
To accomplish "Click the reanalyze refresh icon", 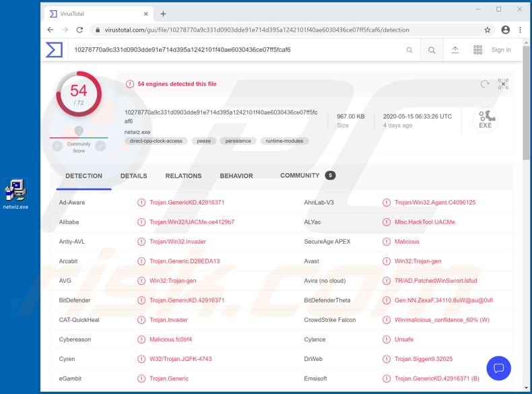I will (x=485, y=84).
